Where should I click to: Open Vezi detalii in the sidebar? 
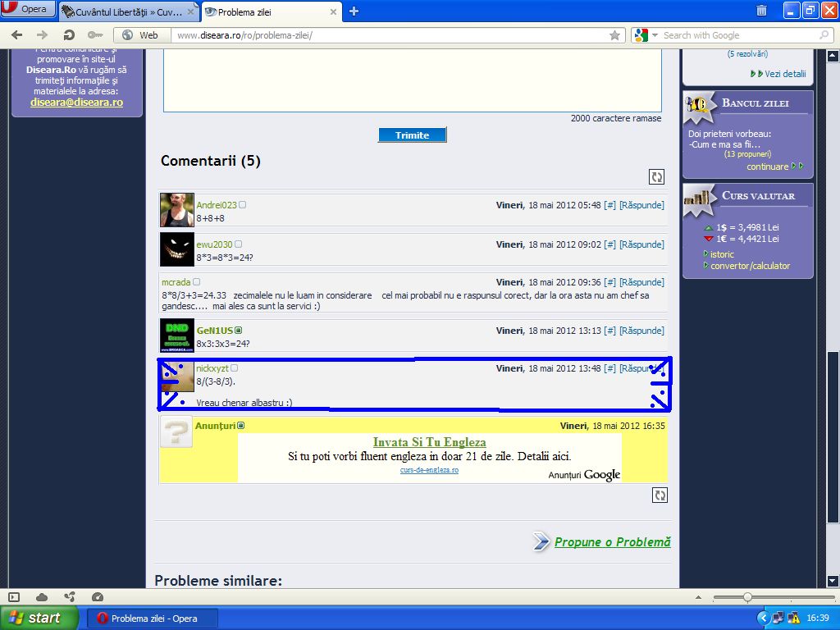785,74
